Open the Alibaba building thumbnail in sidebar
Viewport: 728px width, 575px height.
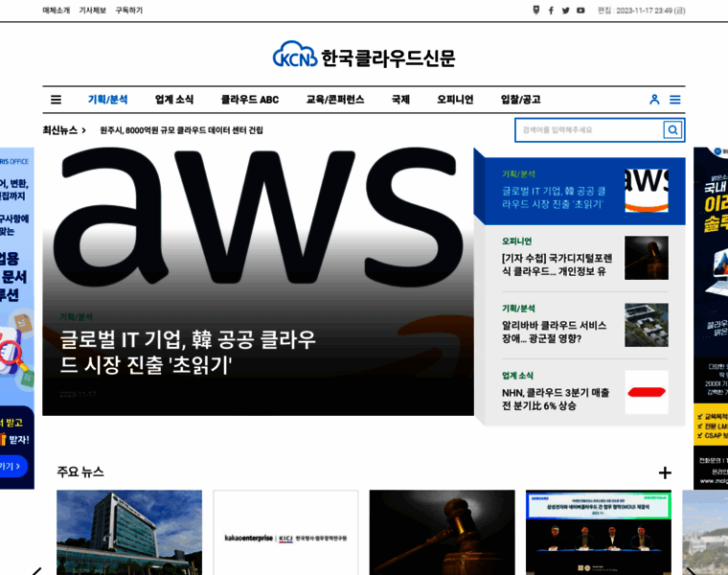point(647,325)
